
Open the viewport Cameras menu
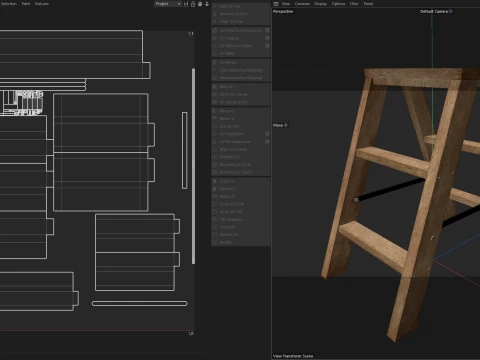point(302,4)
